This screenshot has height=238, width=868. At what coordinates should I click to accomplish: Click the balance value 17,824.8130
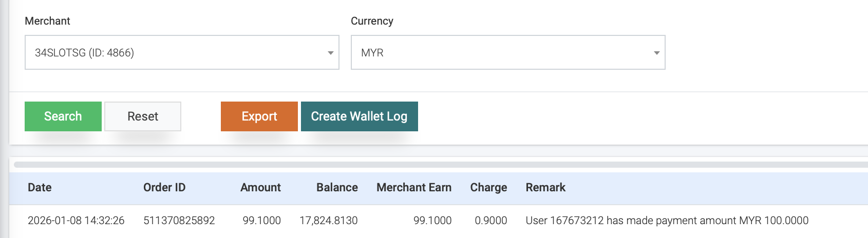[x=329, y=221]
